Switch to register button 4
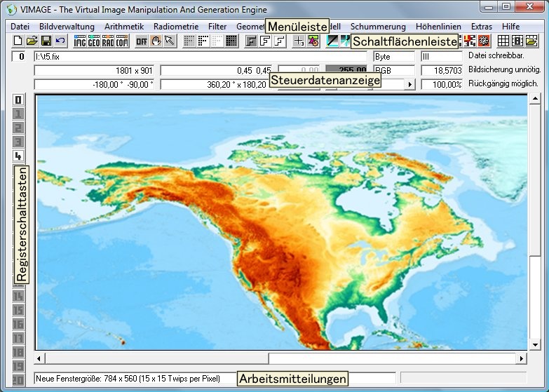549x392 pixels. tap(19, 156)
